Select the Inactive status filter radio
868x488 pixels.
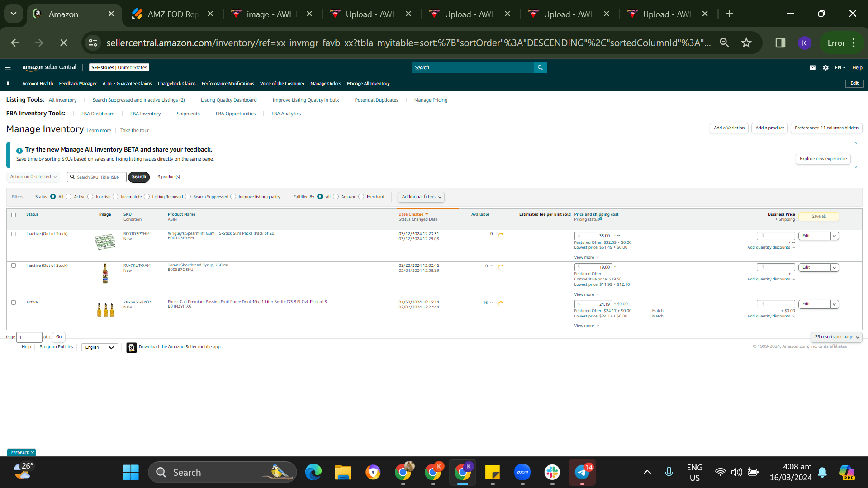(x=90, y=197)
